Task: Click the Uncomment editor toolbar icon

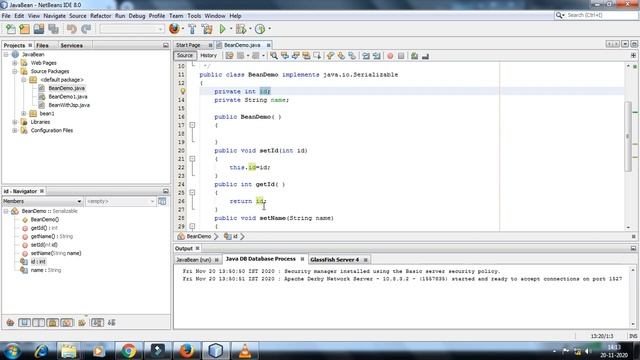Action: point(425,56)
